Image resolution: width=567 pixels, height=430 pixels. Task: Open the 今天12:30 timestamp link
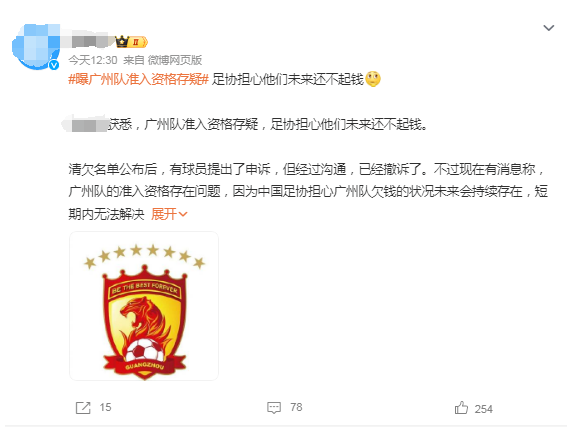(x=93, y=60)
